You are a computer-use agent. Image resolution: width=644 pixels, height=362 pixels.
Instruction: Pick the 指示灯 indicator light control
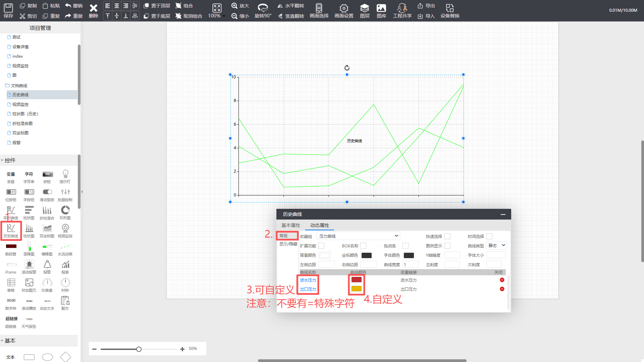pos(65,174)
